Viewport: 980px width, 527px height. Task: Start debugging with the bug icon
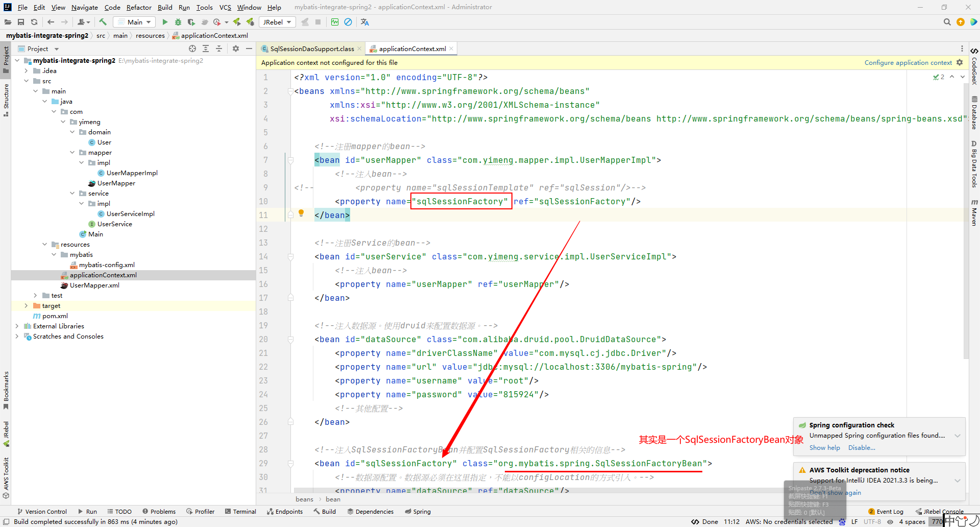(x=178, y=22)
